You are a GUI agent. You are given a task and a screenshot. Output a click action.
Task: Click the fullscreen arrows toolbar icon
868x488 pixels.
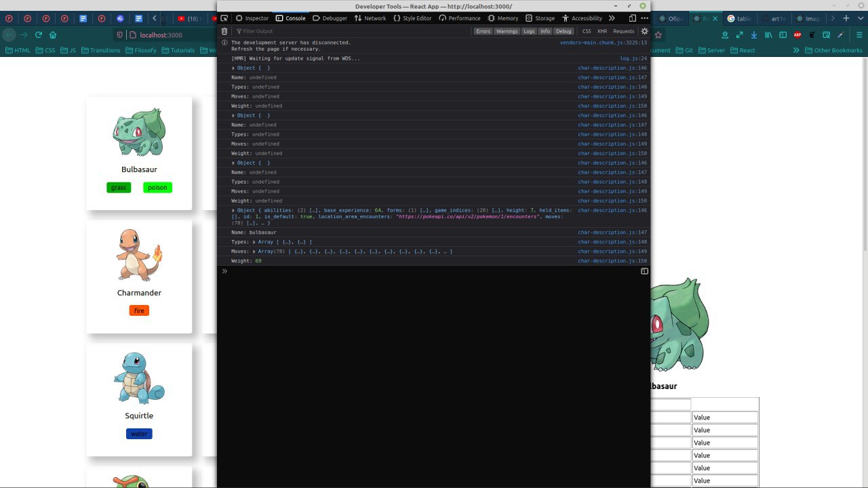coord(739,35)
